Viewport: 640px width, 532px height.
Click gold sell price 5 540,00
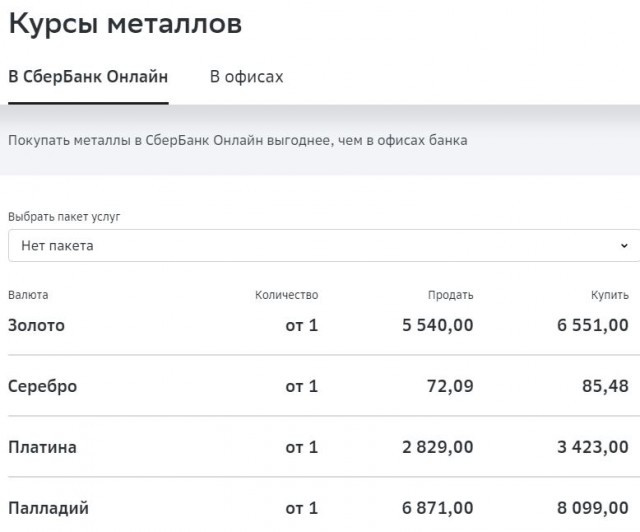pos(438,325)
